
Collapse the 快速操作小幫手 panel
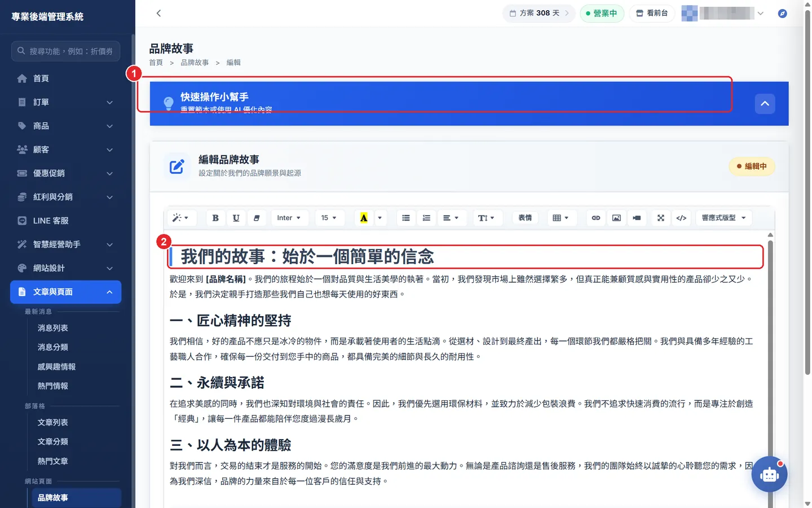click(x=765, y=104)
